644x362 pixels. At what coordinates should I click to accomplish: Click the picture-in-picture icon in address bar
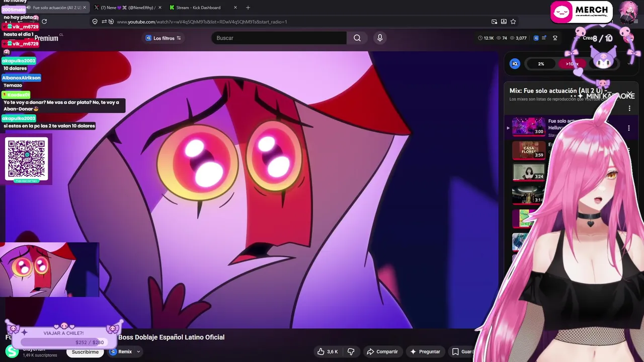(494, 22)
